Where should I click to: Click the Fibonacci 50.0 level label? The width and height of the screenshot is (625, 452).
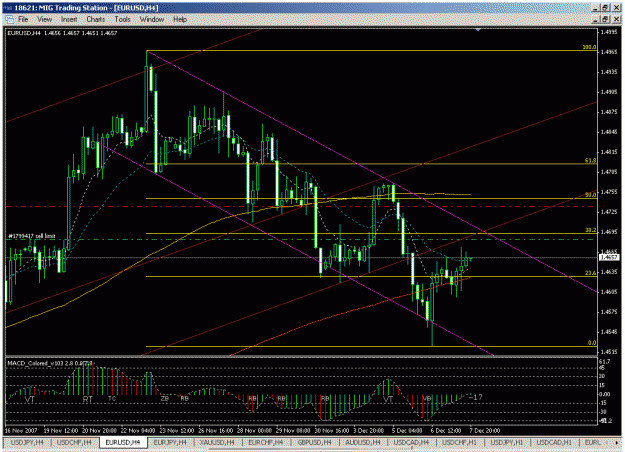point(590,195)
